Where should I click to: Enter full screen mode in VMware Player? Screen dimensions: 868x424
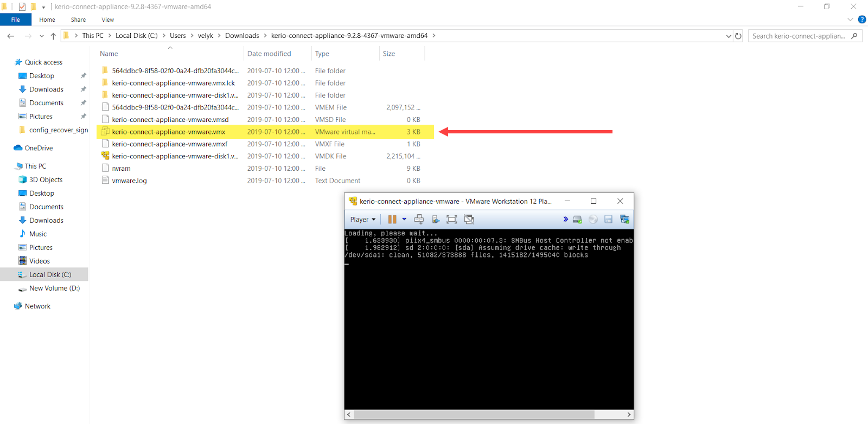point(452,220)
